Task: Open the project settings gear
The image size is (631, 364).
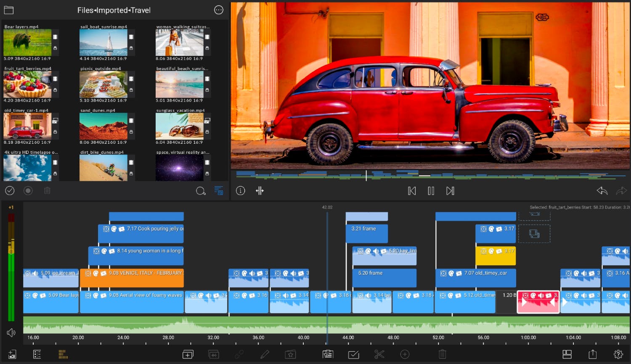Action: point(618,354)
